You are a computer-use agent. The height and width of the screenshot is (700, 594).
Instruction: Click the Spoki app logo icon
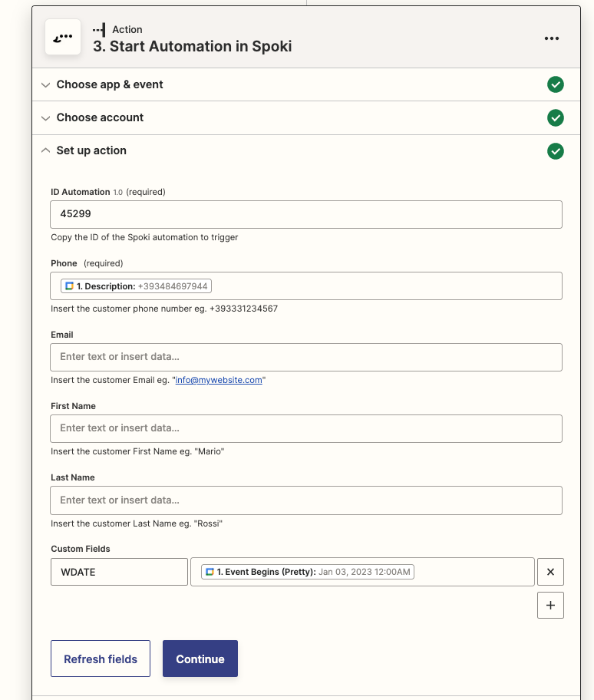(x=64, y=37)
